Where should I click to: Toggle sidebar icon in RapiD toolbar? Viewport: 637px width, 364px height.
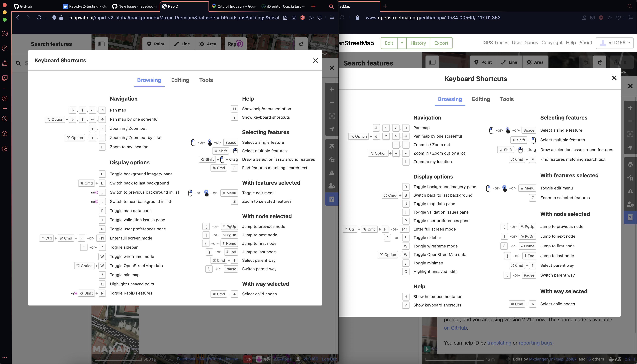[101, 44]
